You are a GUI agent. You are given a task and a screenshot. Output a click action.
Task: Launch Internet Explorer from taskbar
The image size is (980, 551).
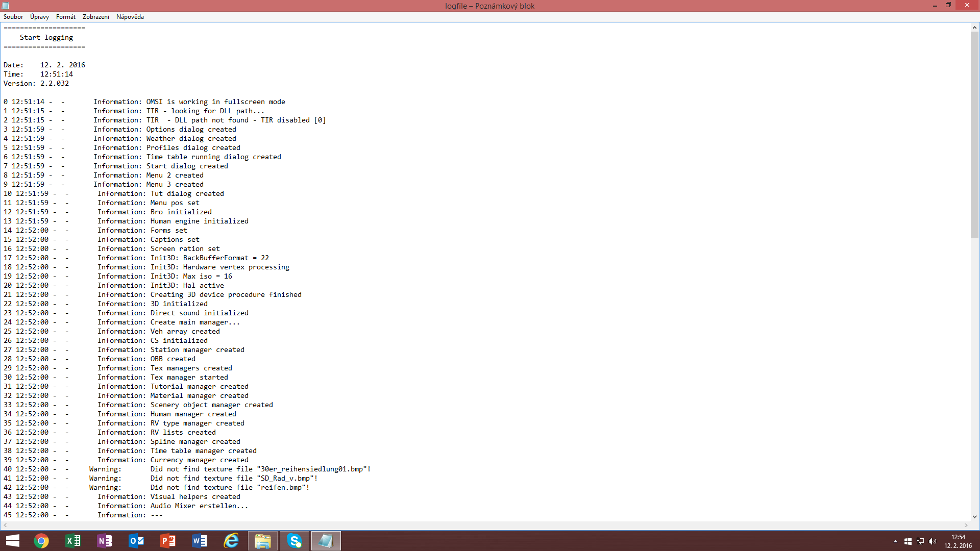pyautogui.click(x=231, y=541)
